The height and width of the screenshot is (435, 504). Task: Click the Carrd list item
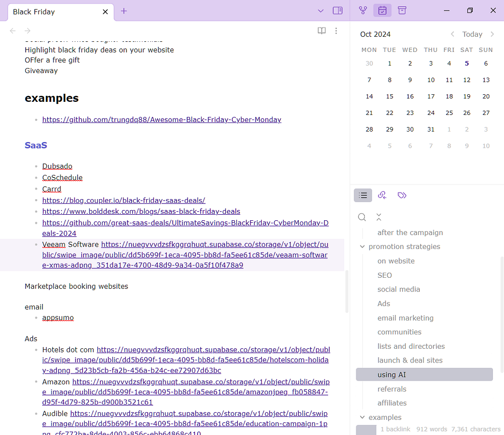51,189
